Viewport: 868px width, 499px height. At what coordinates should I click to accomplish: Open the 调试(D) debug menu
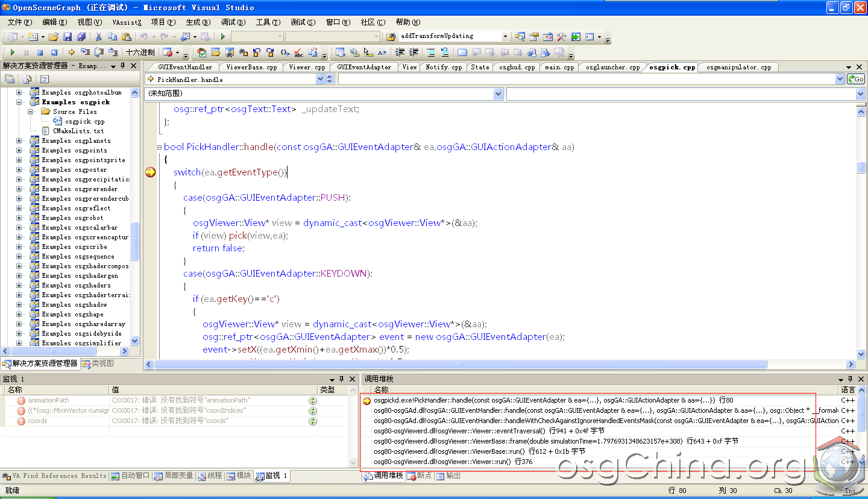tap(233, 22)
